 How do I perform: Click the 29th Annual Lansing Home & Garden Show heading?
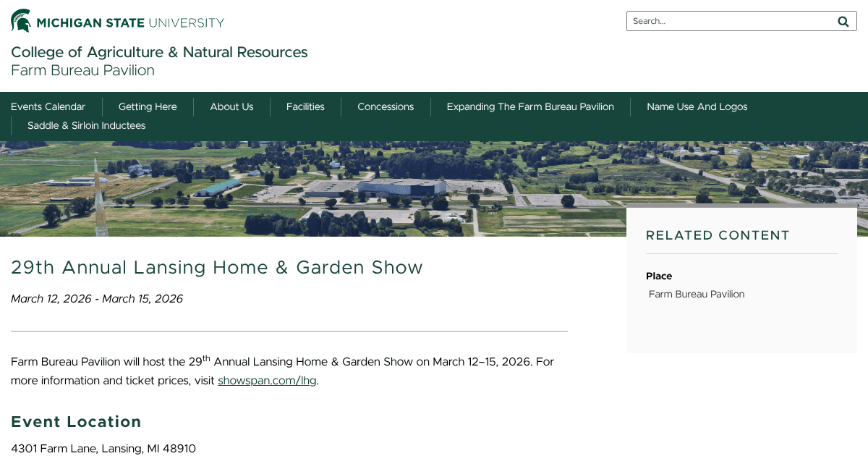click(x=217, y=267)
